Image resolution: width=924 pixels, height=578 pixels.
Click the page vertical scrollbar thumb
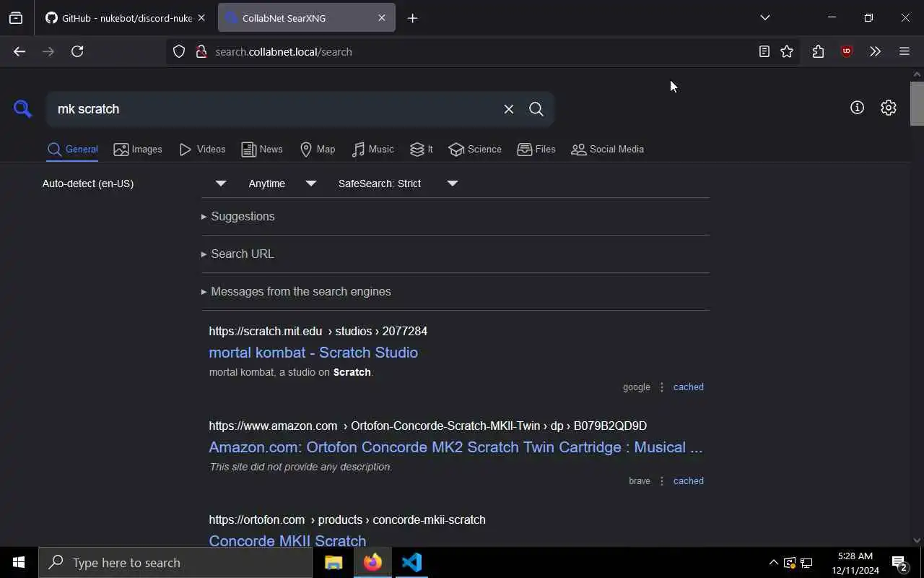point(917,103)
